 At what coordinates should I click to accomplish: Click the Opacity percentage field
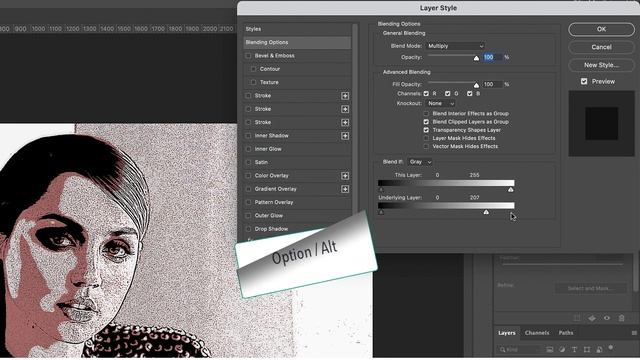(493, 57)
